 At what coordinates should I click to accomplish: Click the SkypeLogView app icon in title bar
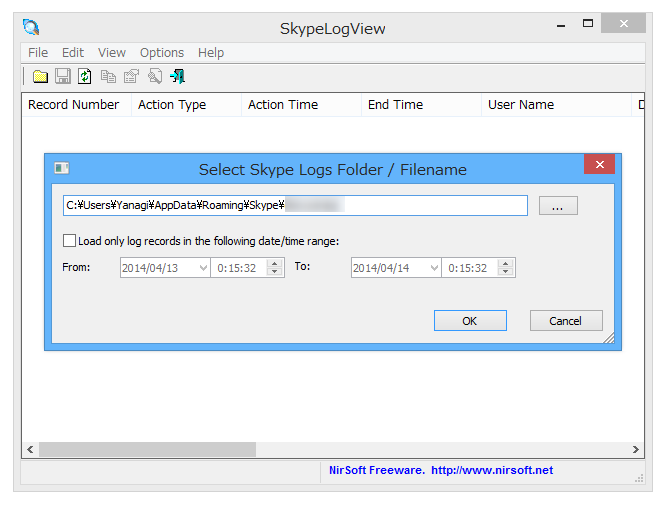(31, 27)
